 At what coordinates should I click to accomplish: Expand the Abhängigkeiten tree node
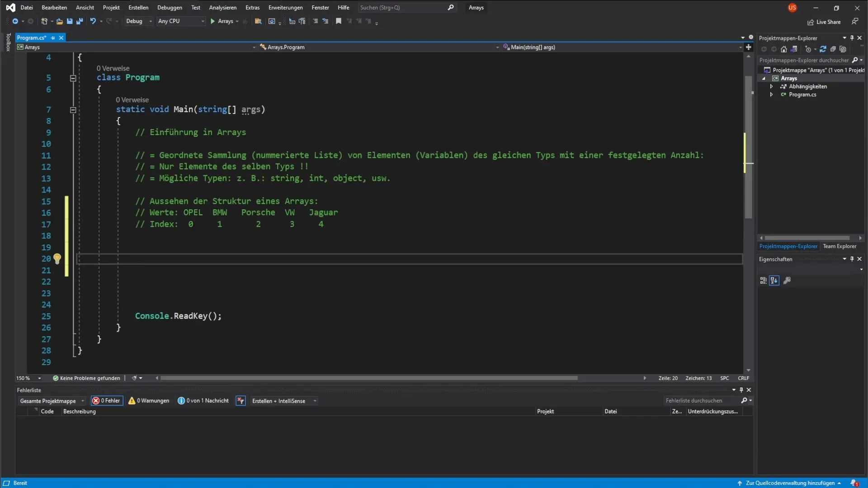[x=771, y=86]
